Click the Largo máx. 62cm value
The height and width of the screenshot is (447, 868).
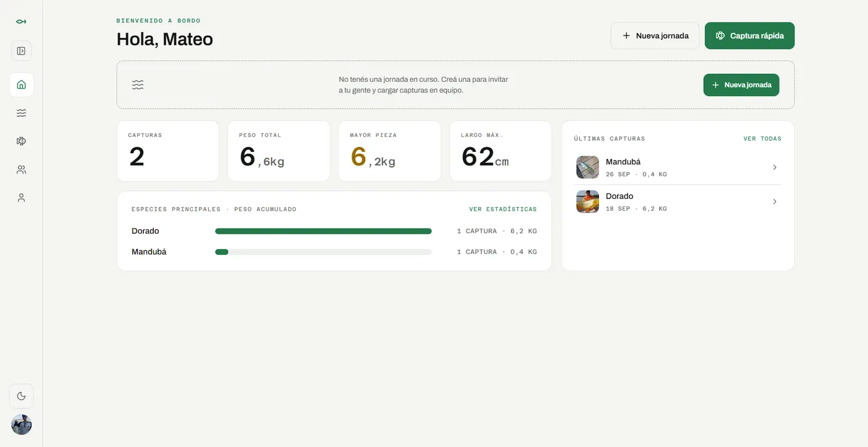click(x=485, y=157)
